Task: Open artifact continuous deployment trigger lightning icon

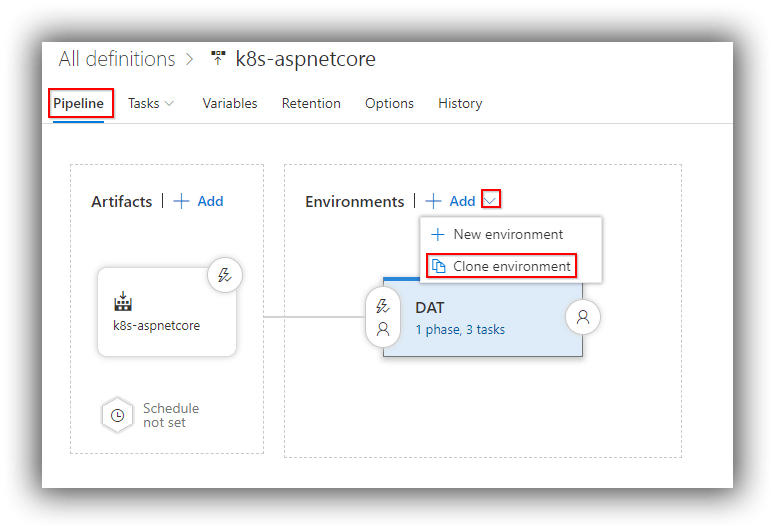Action: click(225, 275)
